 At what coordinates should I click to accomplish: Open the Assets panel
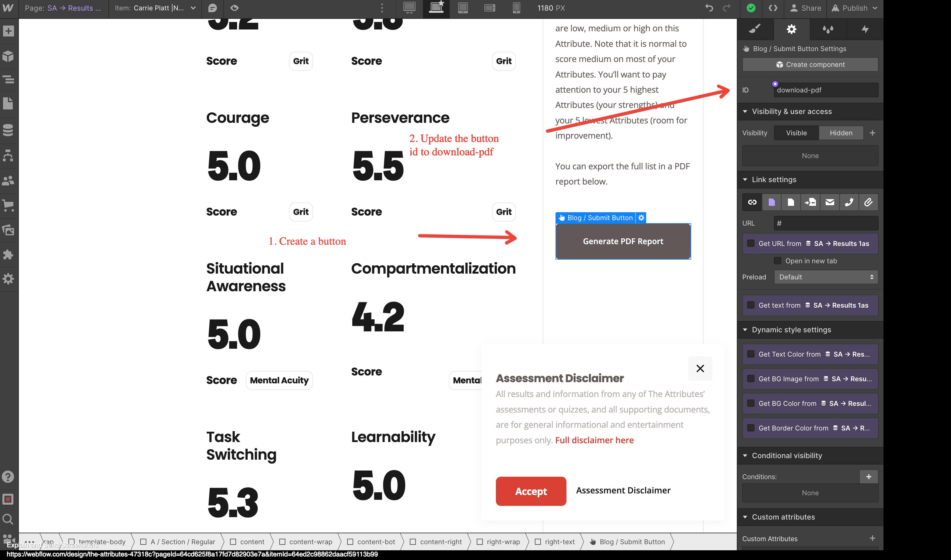(8, 230)
